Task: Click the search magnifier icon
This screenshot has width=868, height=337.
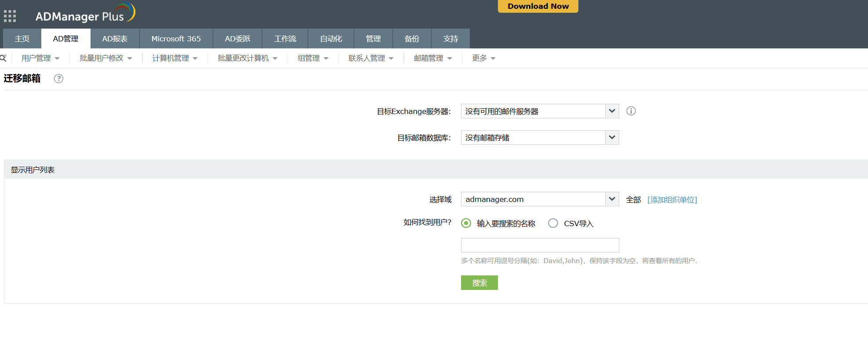Action: point(4,58)
